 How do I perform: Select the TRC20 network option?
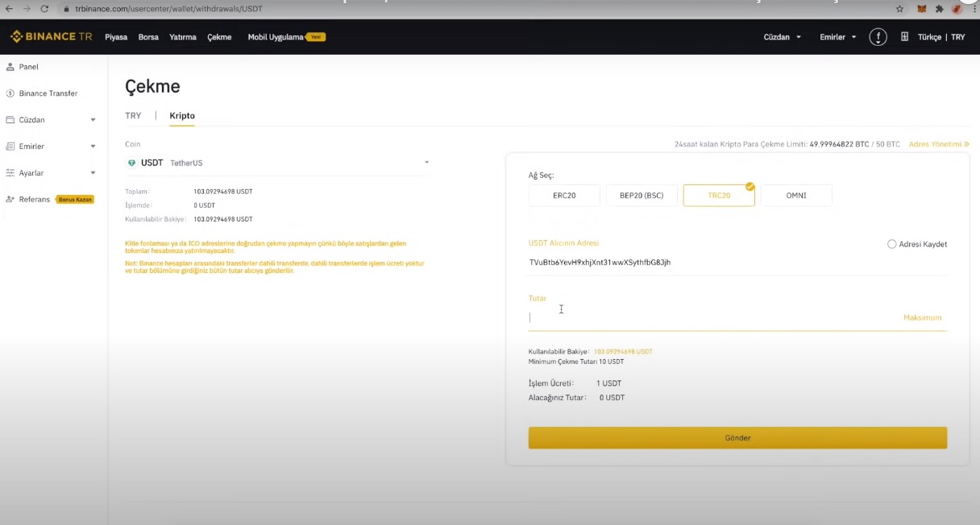719,196
